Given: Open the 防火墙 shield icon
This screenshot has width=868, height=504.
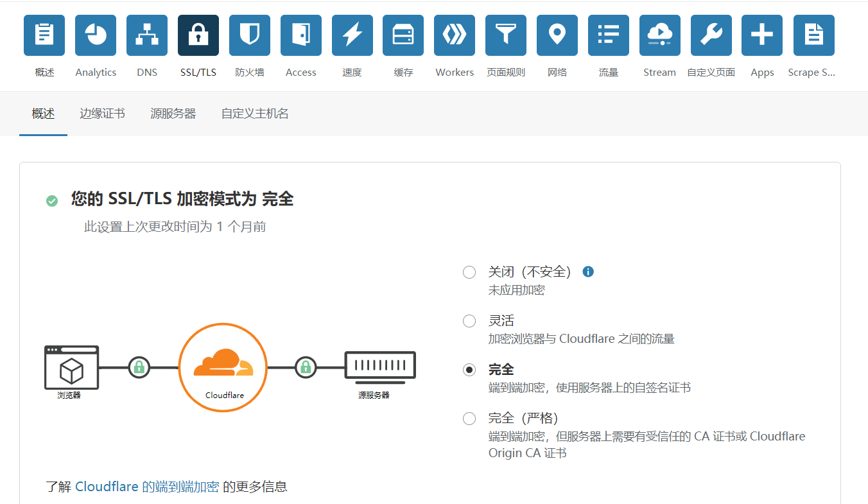Looking at the screenshot, I should coord(250,35).
